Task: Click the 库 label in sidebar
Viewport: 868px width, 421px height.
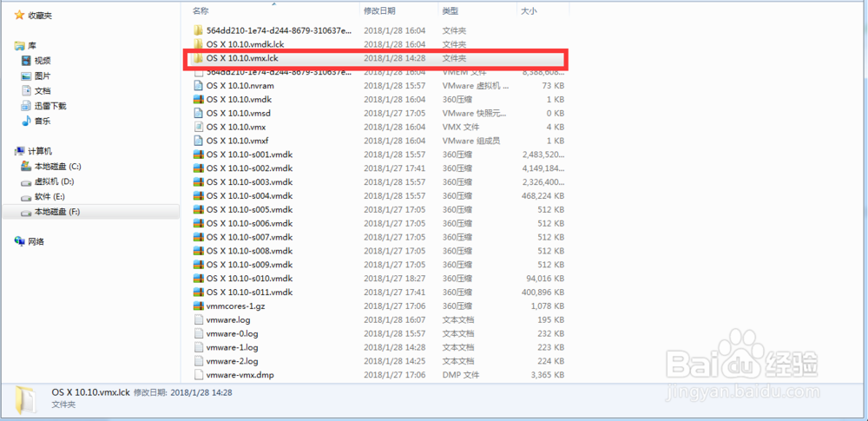Action: [32, 45]
